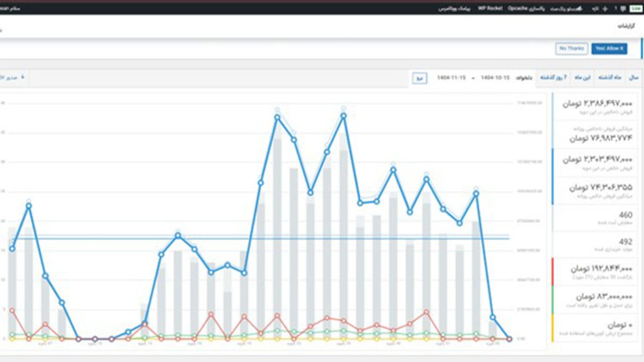Open the WooCommerce SMS admin menu
The image size is (644, 362).
[x=454, y=9]
